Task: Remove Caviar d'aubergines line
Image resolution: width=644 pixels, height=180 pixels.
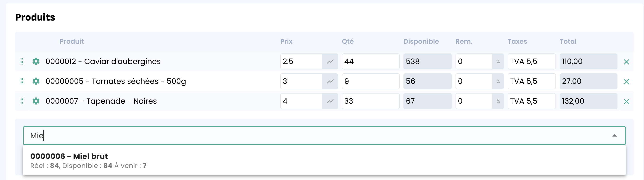Action: (x=626, y=62)
